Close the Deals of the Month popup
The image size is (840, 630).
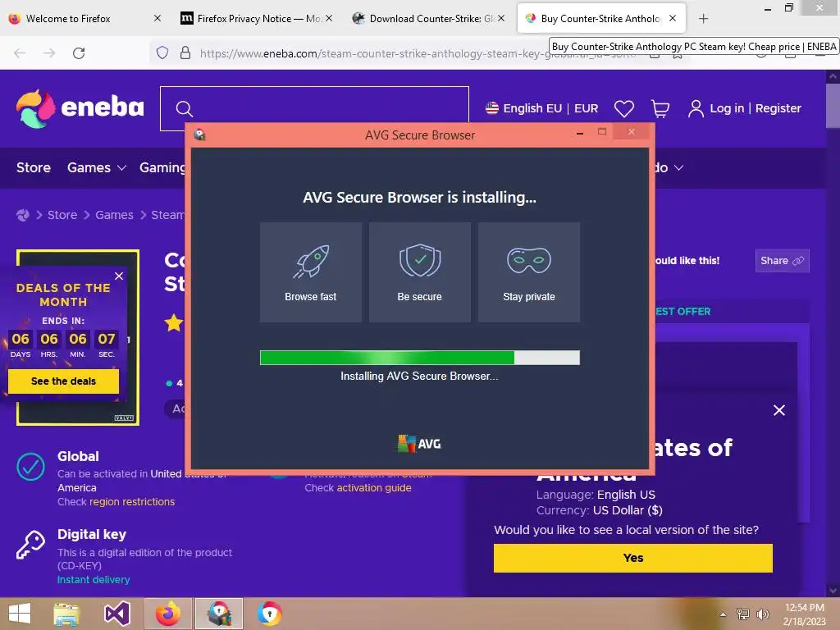119,276
